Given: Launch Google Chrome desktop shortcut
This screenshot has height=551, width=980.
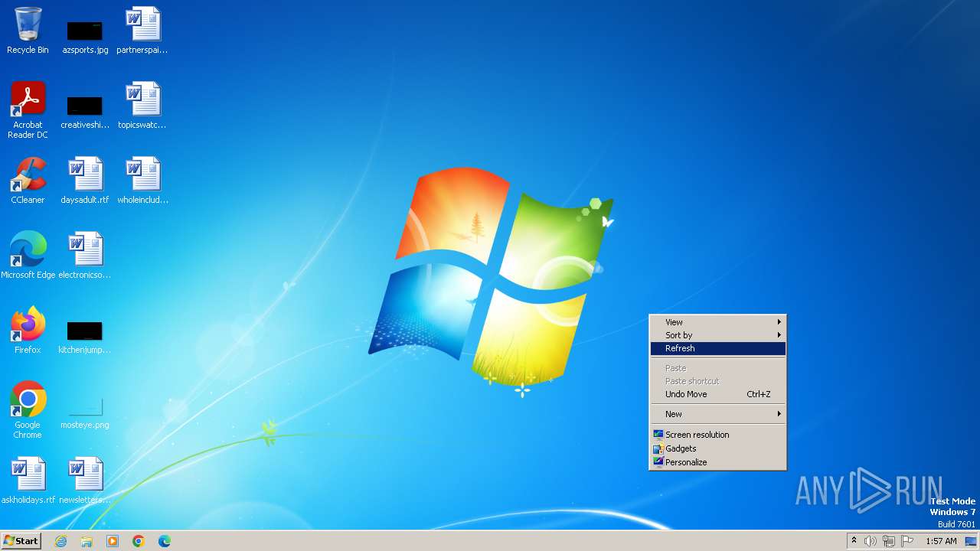Looking at the screenshot, I should pyautogui.click(x=28, y=410).
